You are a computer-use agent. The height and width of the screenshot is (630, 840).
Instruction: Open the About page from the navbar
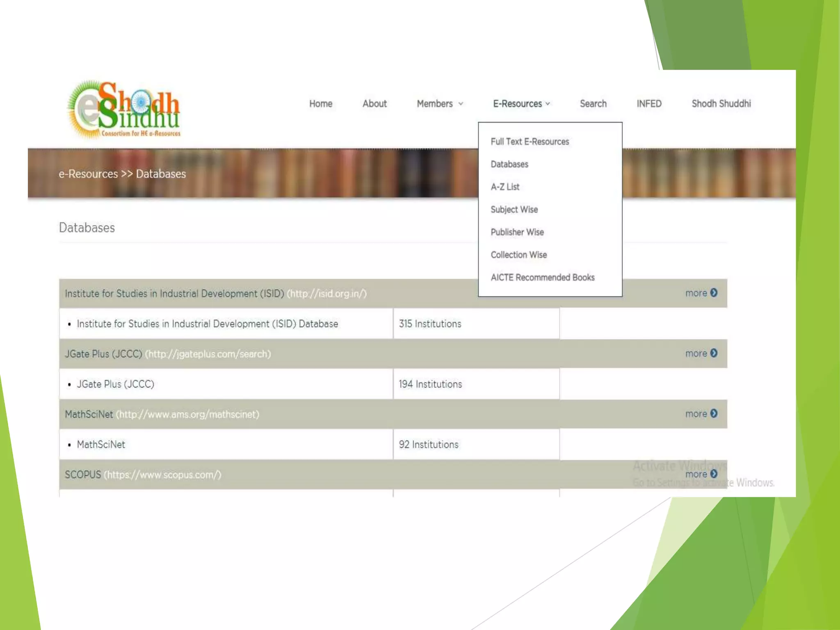(x=374, y=104)
